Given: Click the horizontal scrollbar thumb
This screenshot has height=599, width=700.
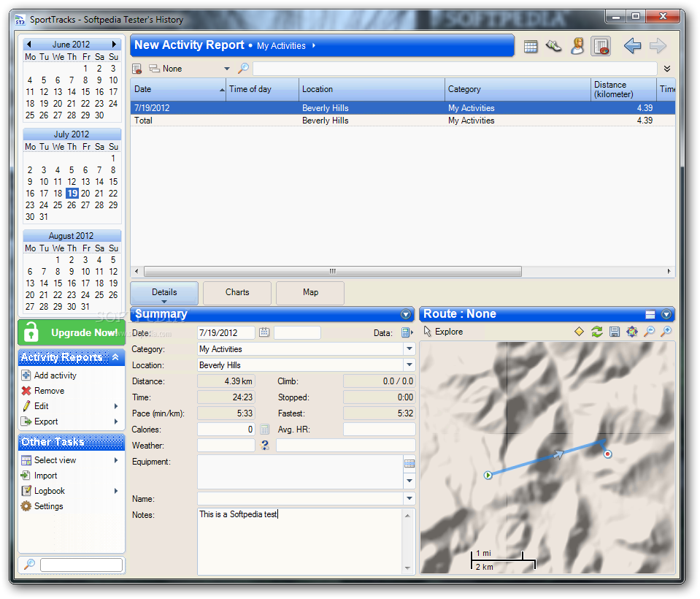Looking at the screenshot, I should (333, 271).
